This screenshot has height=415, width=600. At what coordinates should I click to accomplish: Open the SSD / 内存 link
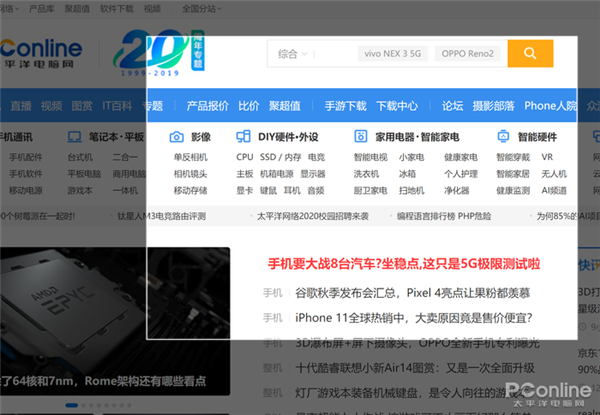pos(280,157)
